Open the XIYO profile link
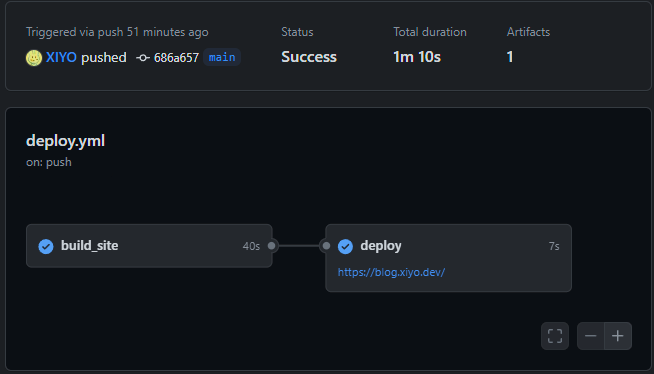Screen dimensions: 654x374 pyautogui.click(x=61, y=57)
